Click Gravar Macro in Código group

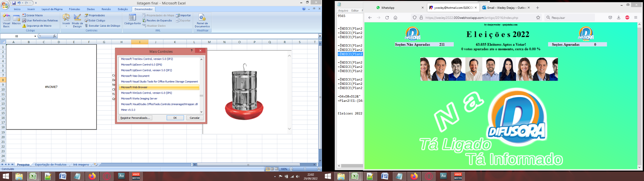(32, 15)
